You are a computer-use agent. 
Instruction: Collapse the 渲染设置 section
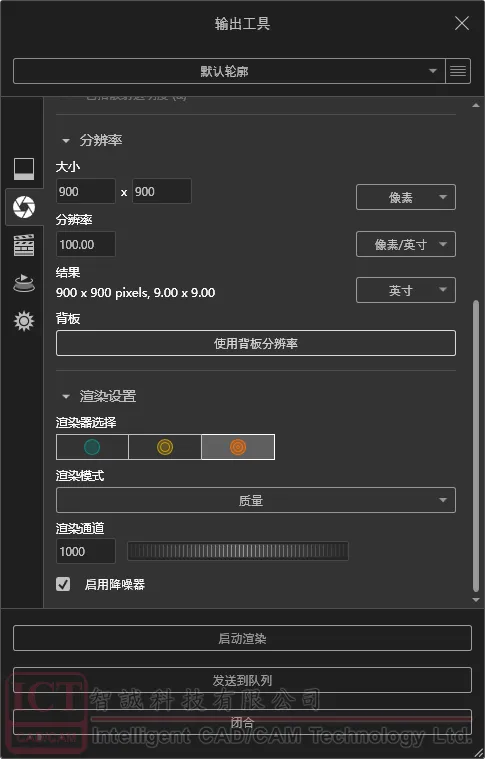66,396
